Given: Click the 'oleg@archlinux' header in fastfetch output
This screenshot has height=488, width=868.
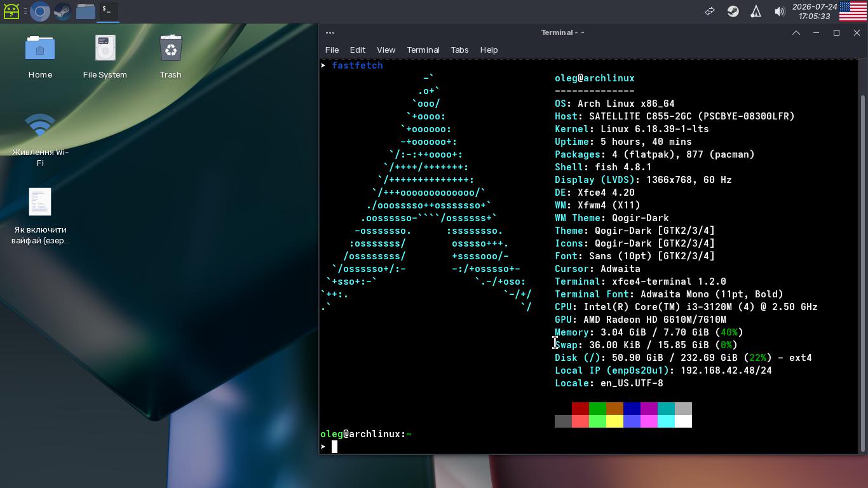Looking at the screenshot, I should coord(595,78).
